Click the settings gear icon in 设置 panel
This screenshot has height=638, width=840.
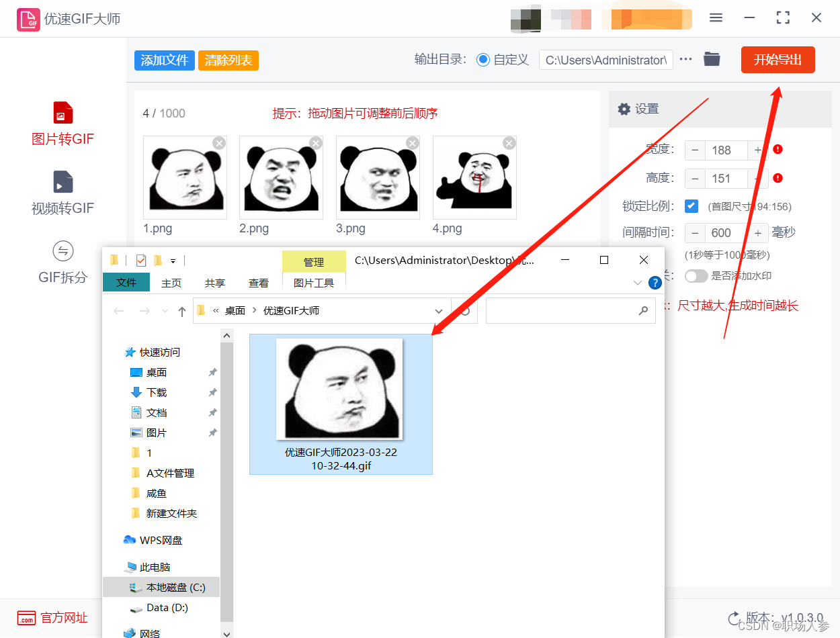click(x=624, y=109)
